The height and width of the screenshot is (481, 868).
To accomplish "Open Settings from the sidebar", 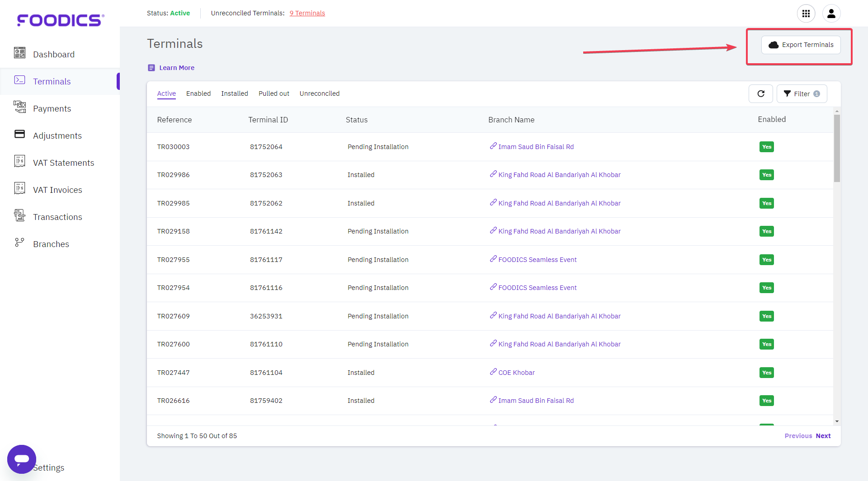I will click(x=49, y=468).
